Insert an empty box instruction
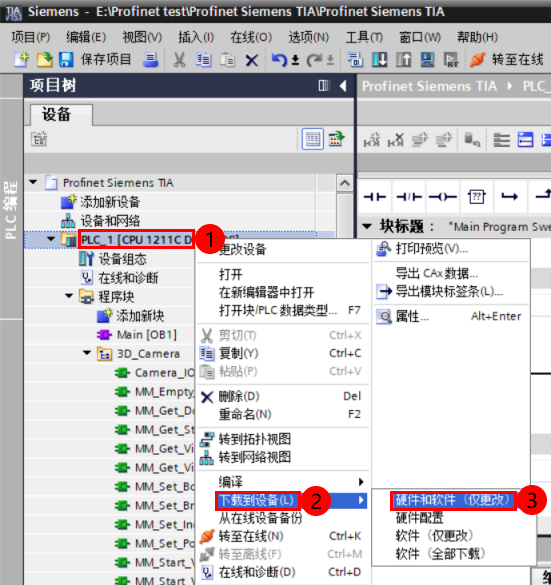The image size is (551, 585). [x=476, y=196]
